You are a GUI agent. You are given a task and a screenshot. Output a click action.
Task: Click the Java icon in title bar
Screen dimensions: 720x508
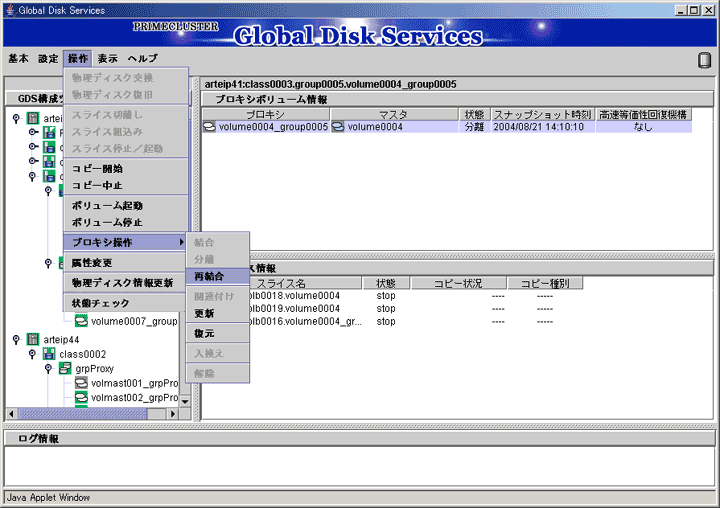[x=10, y=10]
